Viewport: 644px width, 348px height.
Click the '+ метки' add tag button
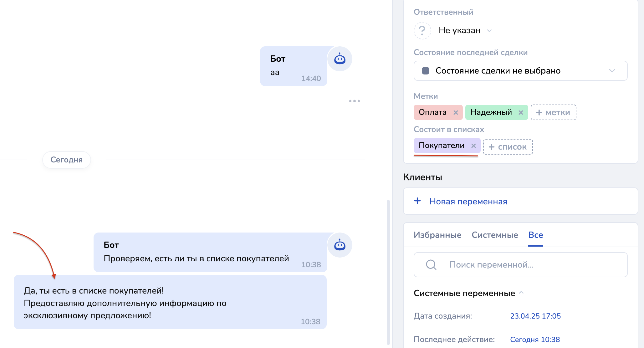pos(553,113)
